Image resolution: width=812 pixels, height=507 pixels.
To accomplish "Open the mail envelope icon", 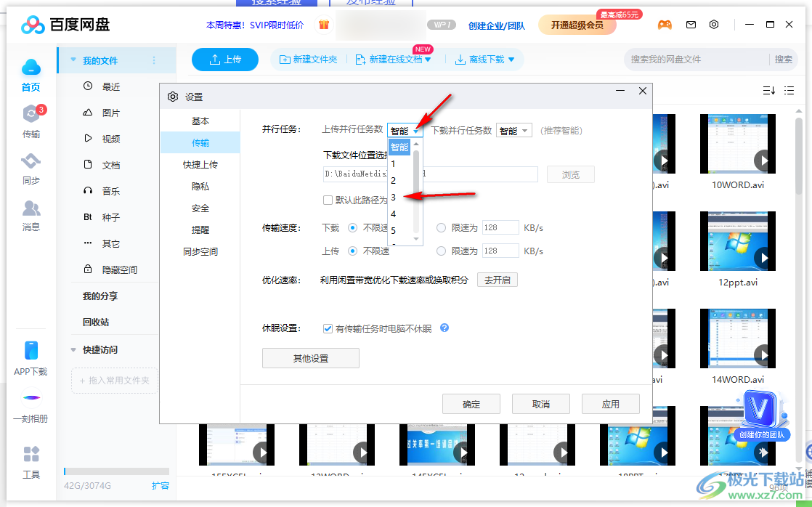I will click(691, 25).
